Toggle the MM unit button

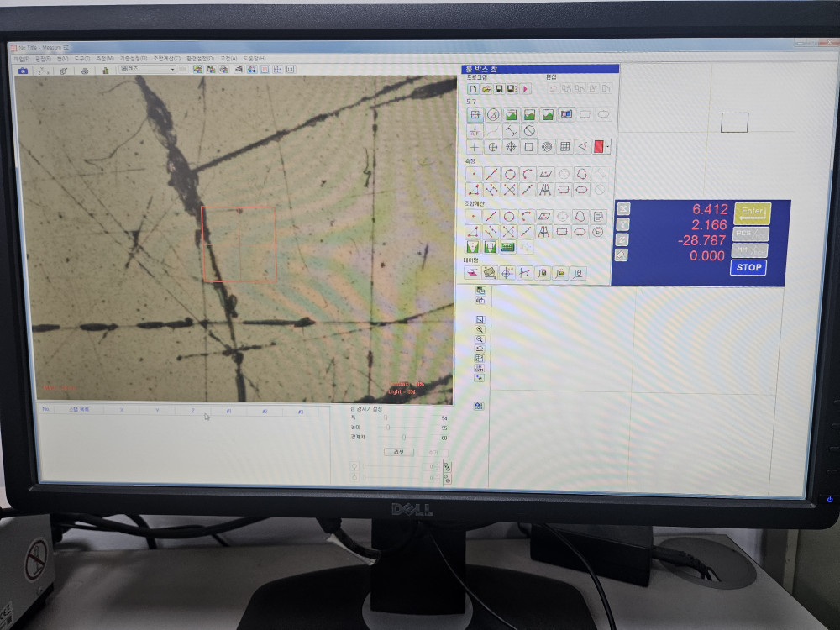[x=751, y=250]
